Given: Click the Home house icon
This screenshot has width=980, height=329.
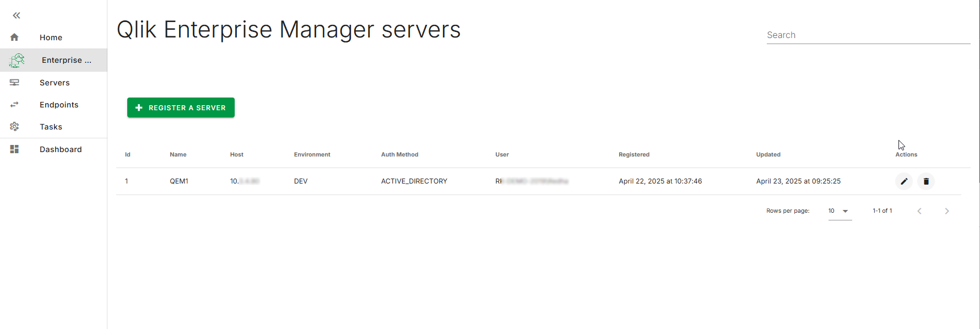Looking at the screenshot, I should coord(14,37).
